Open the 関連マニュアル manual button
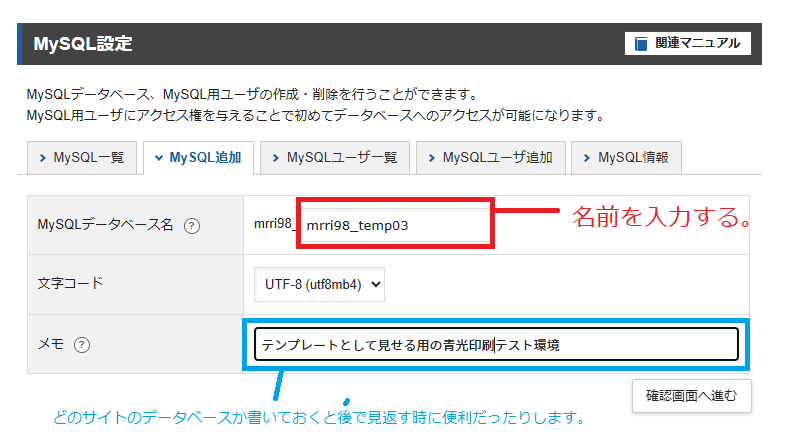 click(x=688, y=43)
